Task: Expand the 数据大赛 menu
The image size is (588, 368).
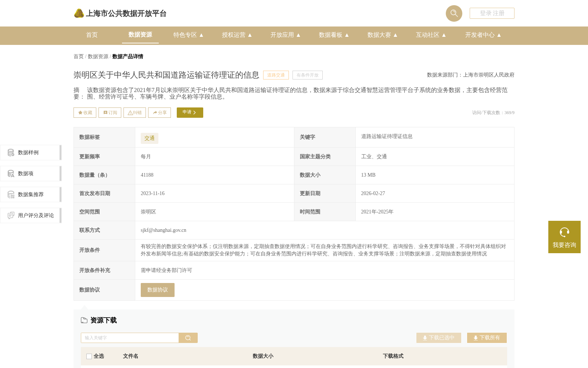Action: [x=383, y=35]
